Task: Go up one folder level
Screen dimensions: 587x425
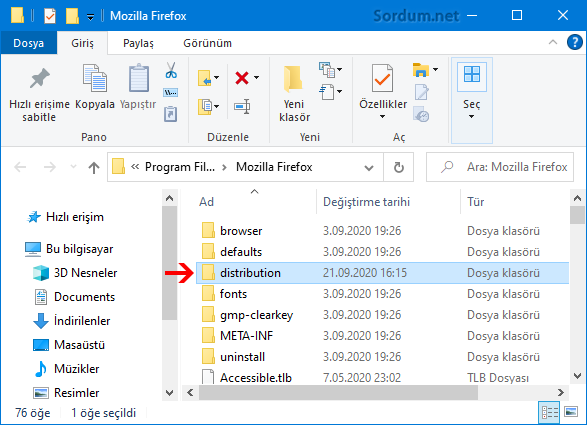Action: 94,167
